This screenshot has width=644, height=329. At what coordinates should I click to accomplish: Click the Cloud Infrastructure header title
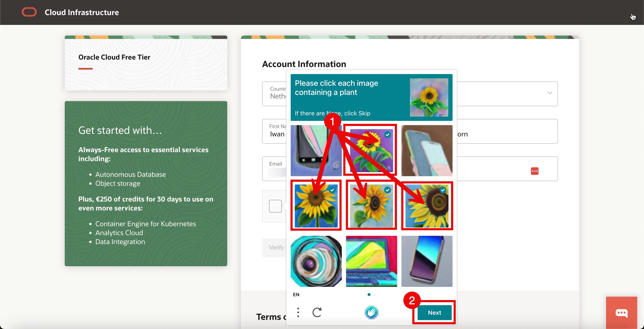(x=82, y=12)
